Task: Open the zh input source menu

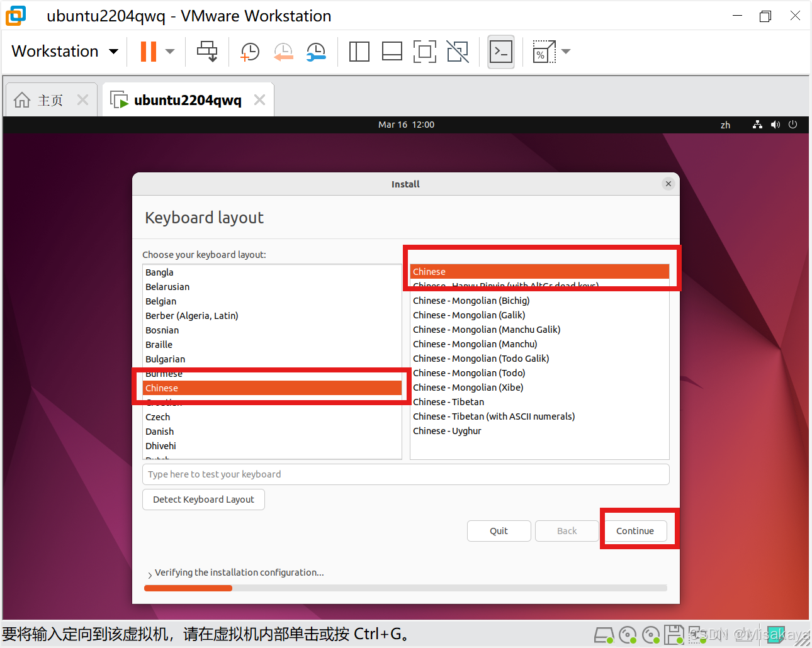Action: [x=725, y=125]
